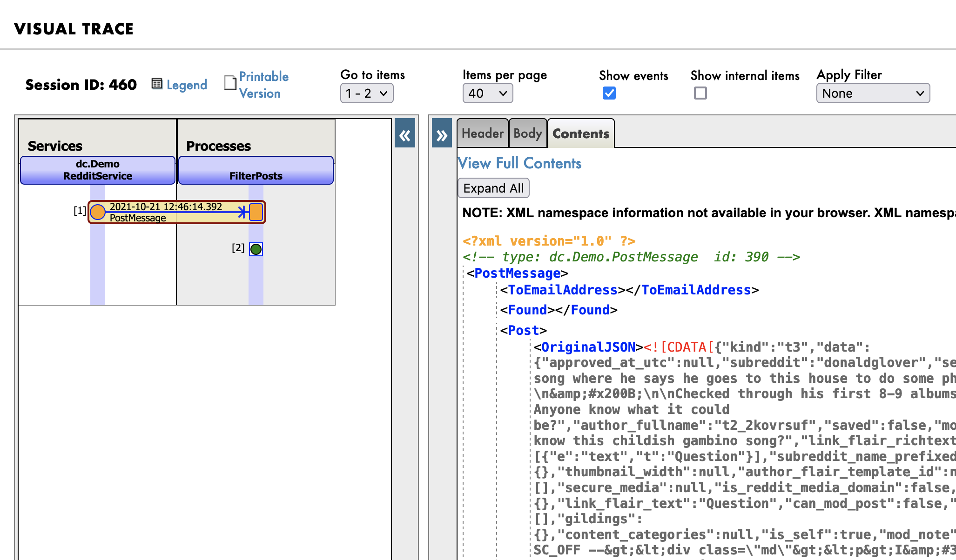Click the Printable Version page icon
956x560 pixels.
point(230,83)
